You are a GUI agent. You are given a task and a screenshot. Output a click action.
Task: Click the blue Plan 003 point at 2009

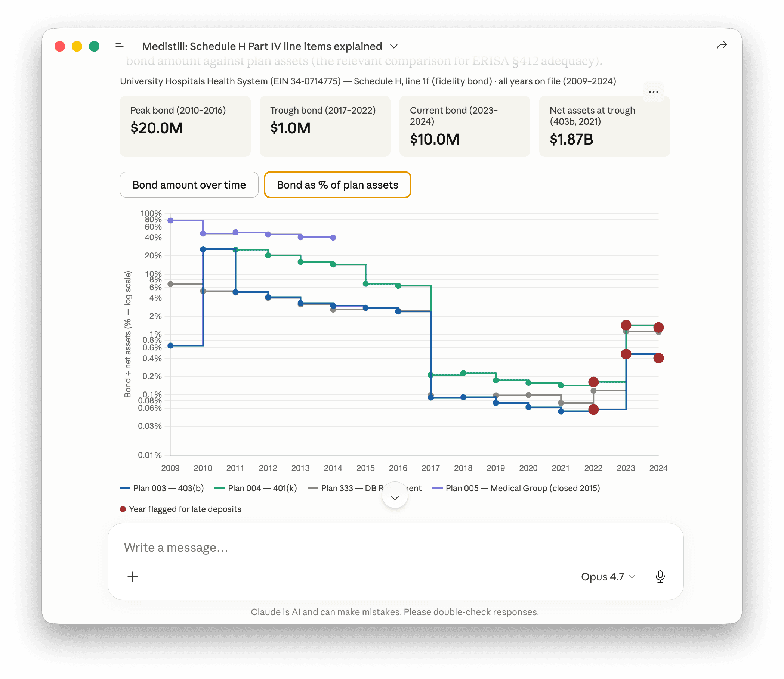(x=171, y=345)
